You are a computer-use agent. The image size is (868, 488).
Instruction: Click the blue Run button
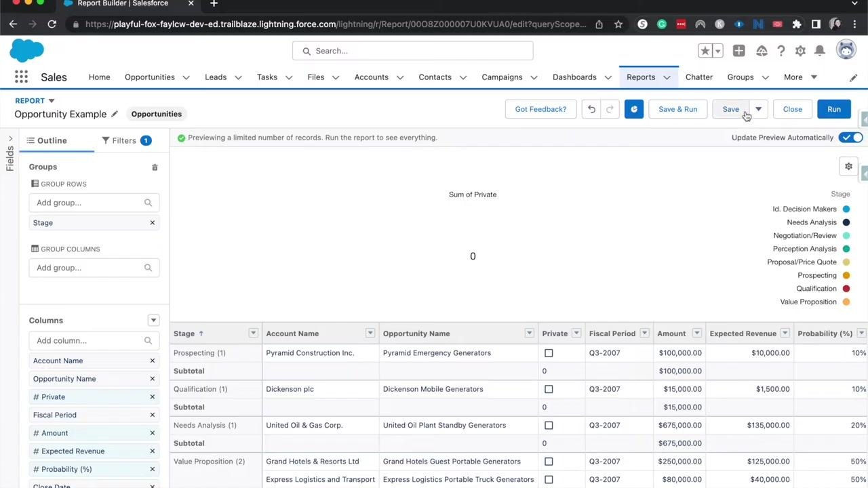(x=834, y=109)
